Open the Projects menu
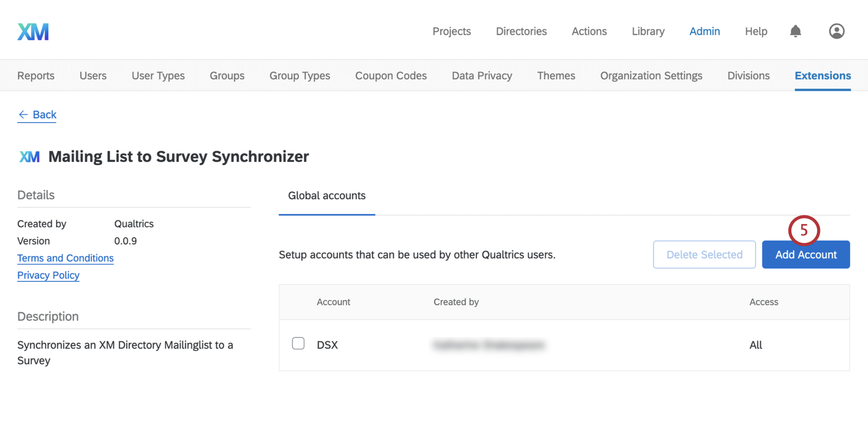Viewport: 868px width, 434px height. 452,31
